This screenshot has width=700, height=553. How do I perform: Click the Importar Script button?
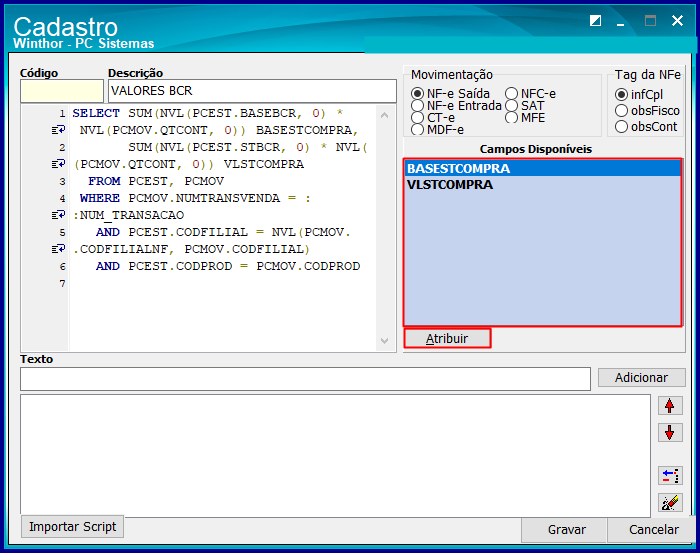click(72, 527)
